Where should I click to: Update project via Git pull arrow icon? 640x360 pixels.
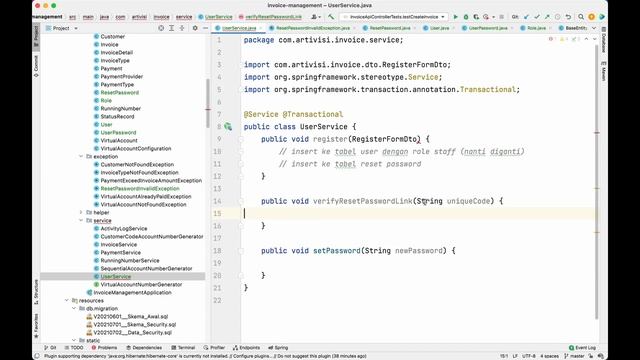click(x=527, y=17)
